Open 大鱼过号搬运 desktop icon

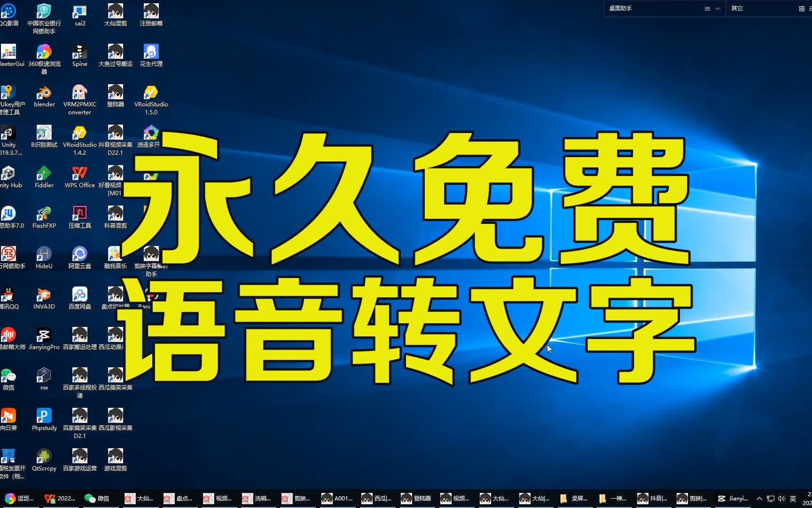[x=116, y=56]
